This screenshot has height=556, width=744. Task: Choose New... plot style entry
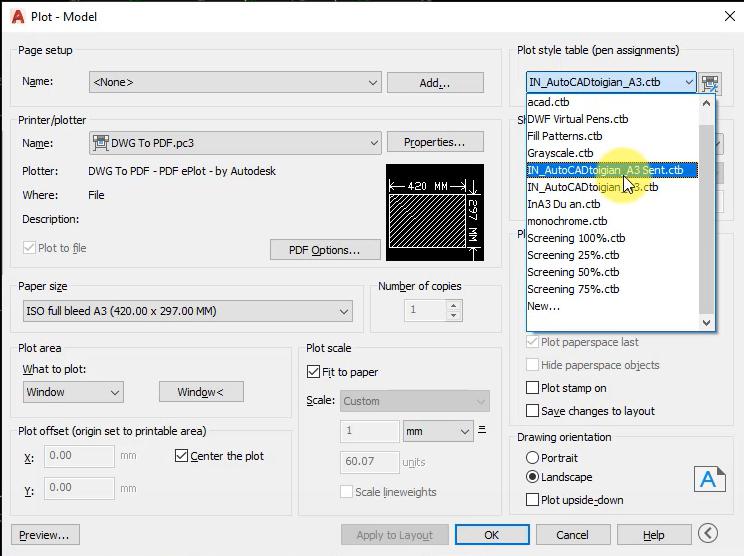pyautogui.click(x=612, y=306)
